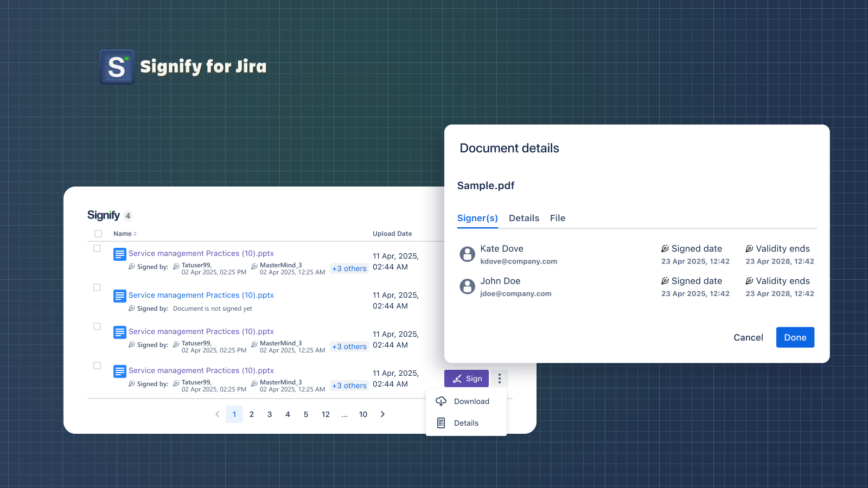Go to page 2
This screenshot has width=868, height=488.
pyautogui.click(x=252, y=414)
